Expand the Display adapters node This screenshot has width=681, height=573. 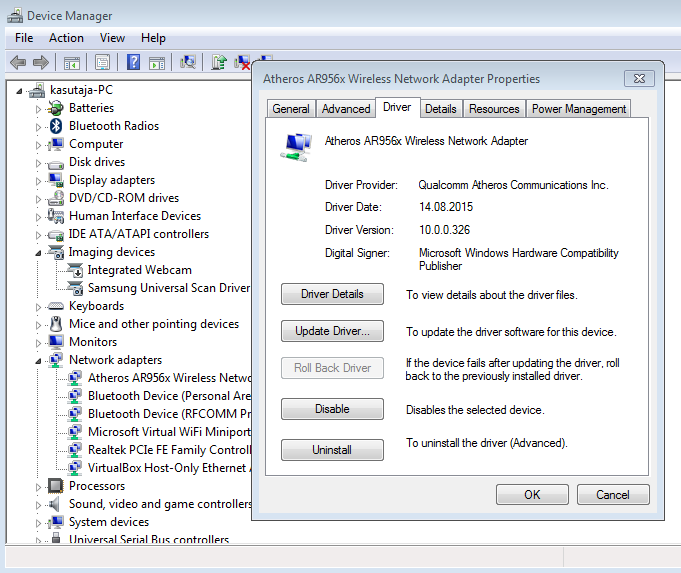pyautogui.click(x=38, y=181)
